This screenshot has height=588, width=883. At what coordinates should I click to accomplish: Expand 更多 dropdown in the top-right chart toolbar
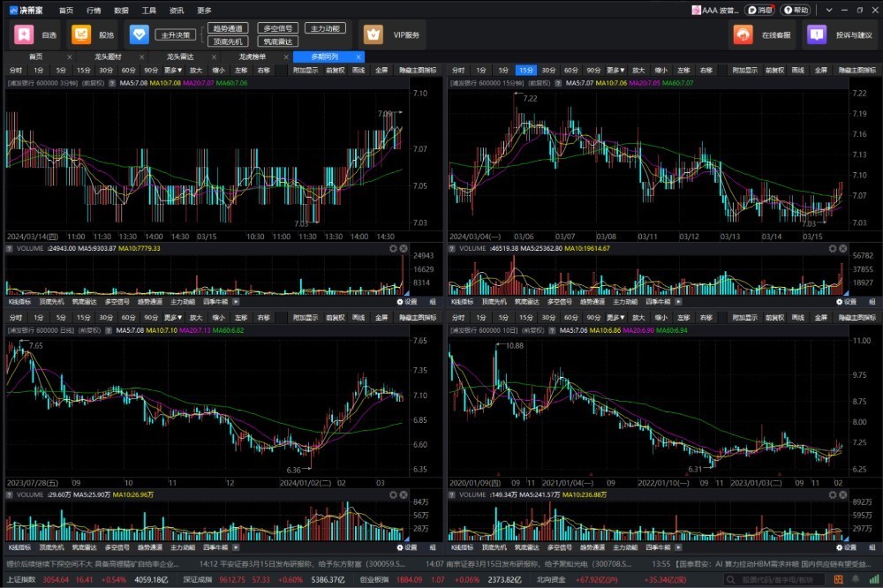pyautogui.click(x=616, y=70)
